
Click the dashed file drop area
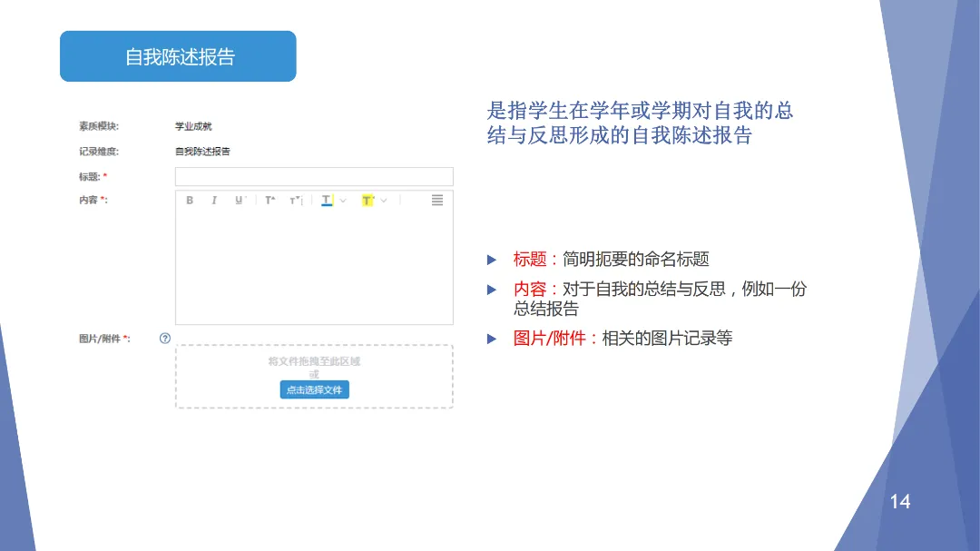(x=314, y=377)
